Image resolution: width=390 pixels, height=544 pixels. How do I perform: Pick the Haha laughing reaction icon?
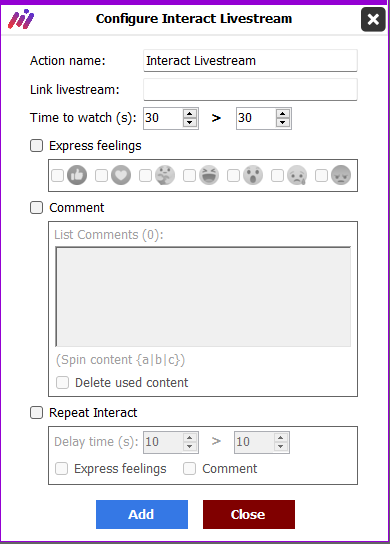coord(209,175)
